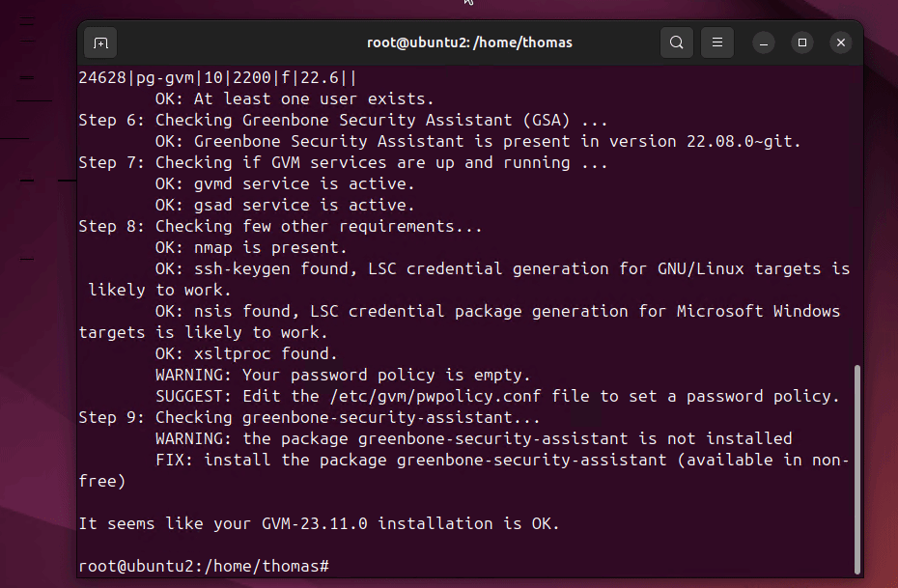Click the password policy empty warning
The width and height of the screenshot is (898, 588).
pyautogui.click(x=343, y=375)
